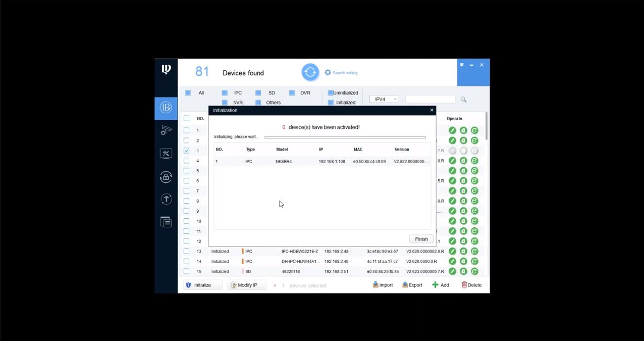Click middle operate icon for 49225TNI row
The width and height of the screenshot is (644, 341).
[x=463, y=272]
